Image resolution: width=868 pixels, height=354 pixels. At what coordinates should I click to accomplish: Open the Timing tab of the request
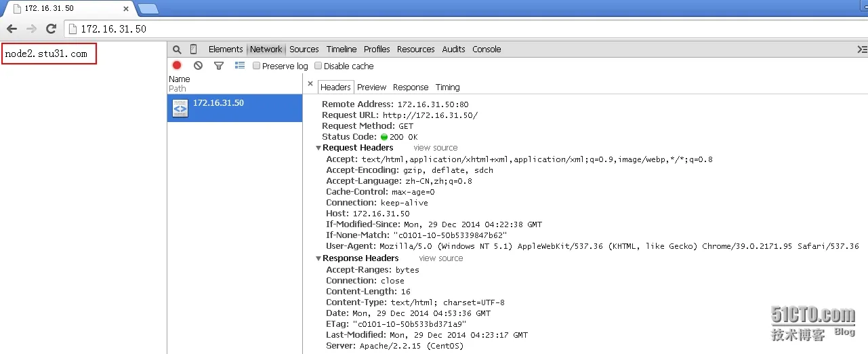click(x=447, y=87)
